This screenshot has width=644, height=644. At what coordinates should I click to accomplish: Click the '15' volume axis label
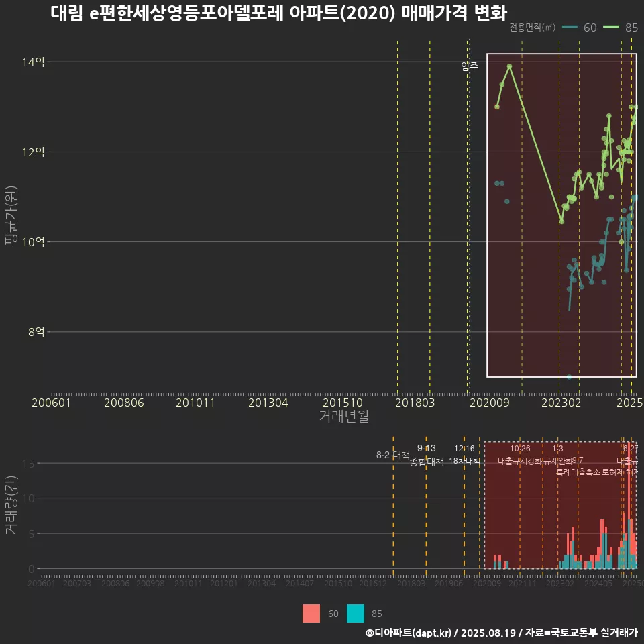point(29,464)
